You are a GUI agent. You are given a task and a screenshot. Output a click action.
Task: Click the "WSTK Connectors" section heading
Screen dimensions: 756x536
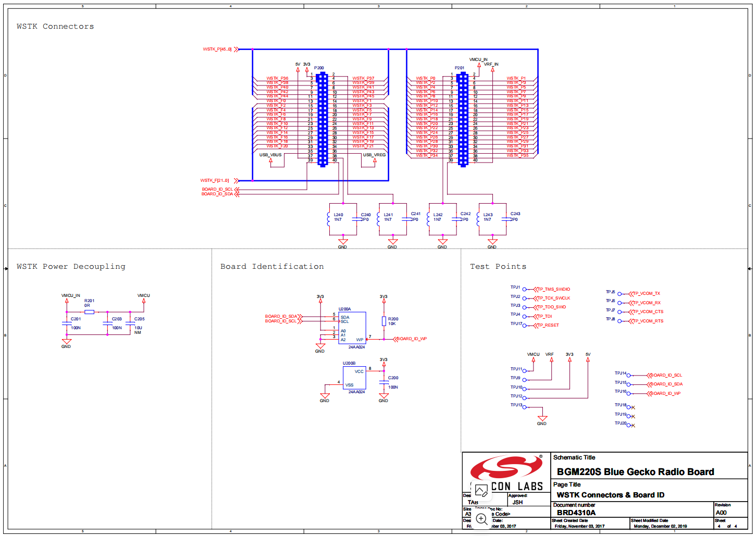click(55, 27)
